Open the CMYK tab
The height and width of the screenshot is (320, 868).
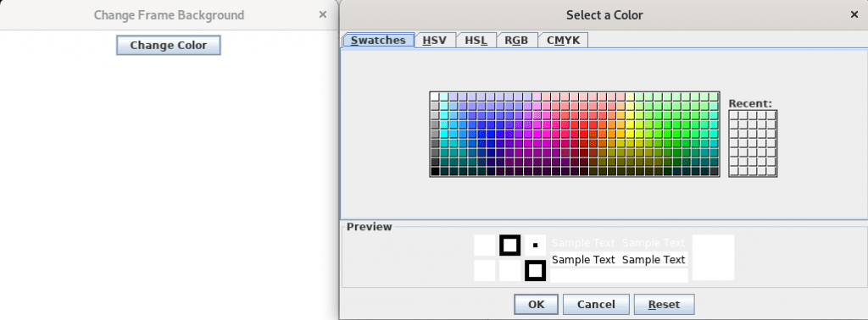pos(563,41)
